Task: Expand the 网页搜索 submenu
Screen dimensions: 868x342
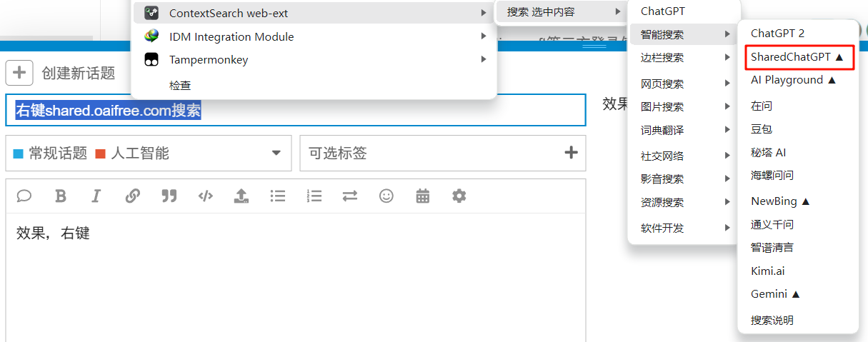Action: 682,84
